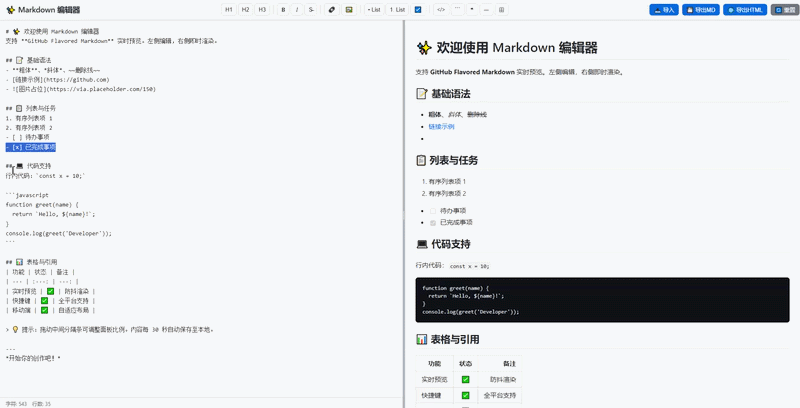Insert a numbered list with 1 List
Image resolution: width=800 pixels, height=408 pixels.
[398, 9]
